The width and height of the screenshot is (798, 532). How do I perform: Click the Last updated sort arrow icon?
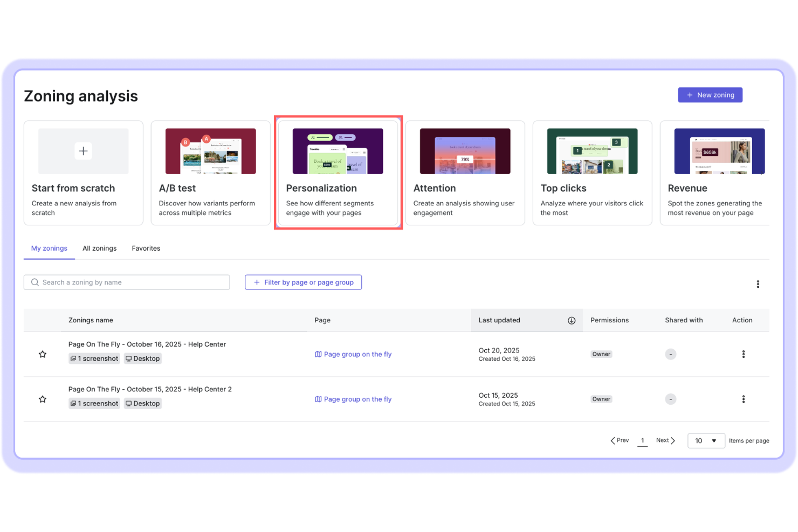[x=572, y=321]
